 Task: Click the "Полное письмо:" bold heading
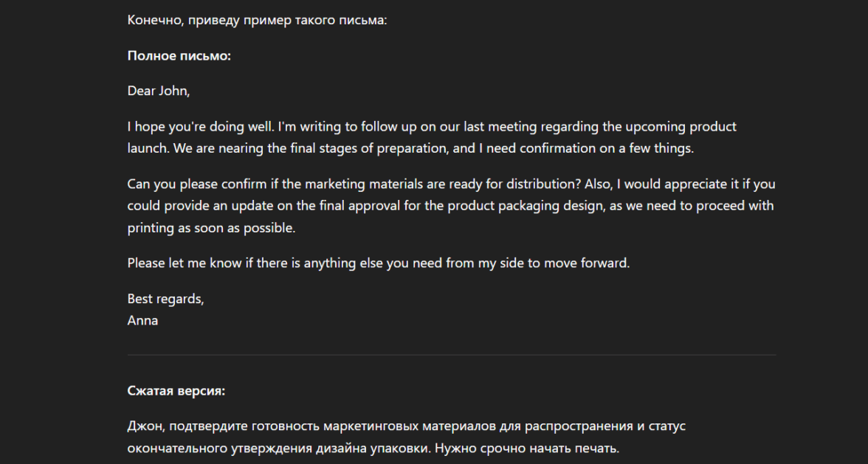(x=179, y=55)
